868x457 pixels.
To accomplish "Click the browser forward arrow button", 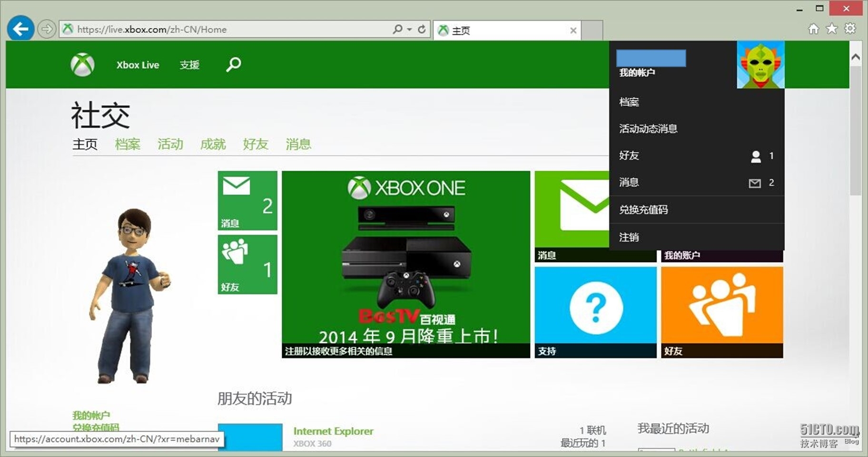I will (46, 29).
